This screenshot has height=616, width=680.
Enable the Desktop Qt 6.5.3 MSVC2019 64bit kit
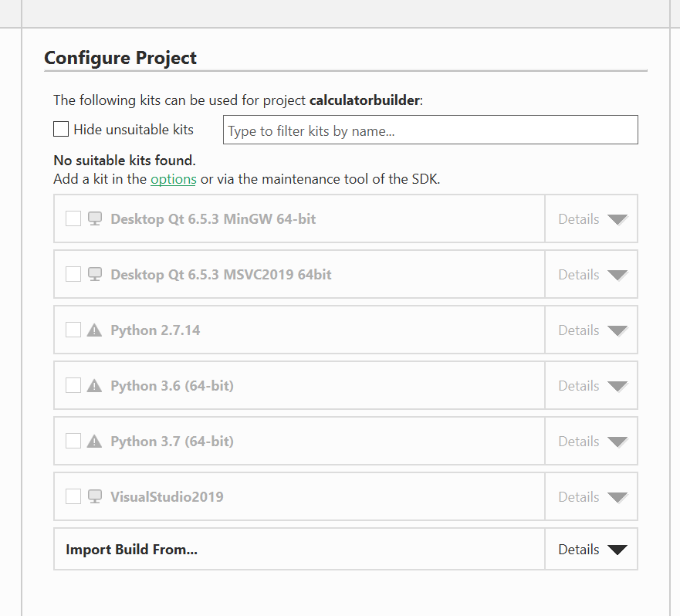[x=73, y=274]
